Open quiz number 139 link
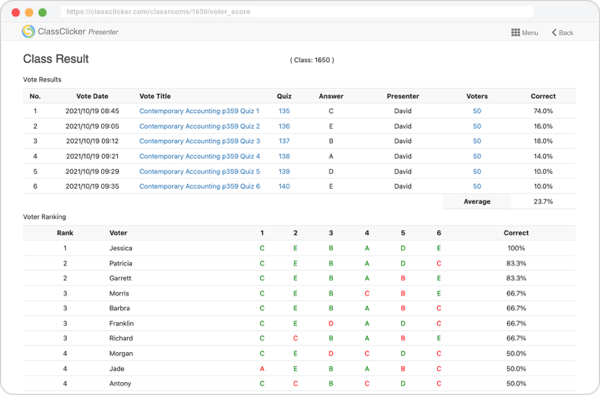The image size is (600, 395). pos(284,171)
